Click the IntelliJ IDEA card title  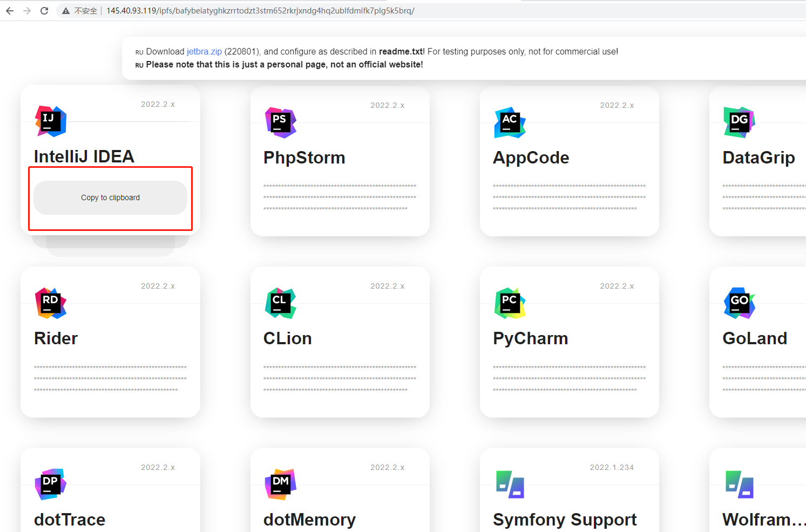(84, 156)
